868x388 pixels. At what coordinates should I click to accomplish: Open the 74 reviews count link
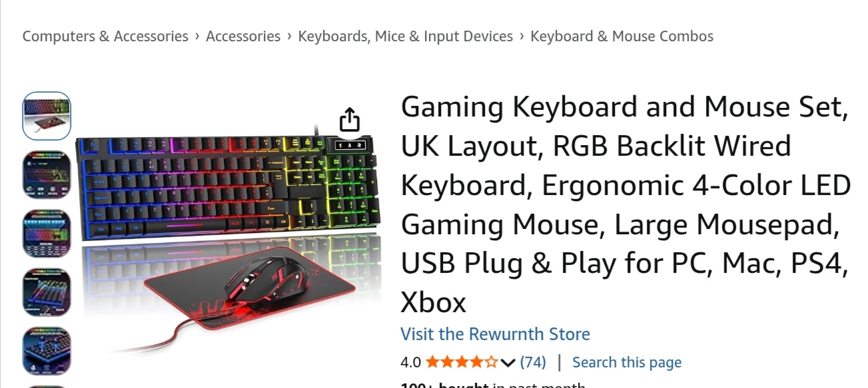533,362
